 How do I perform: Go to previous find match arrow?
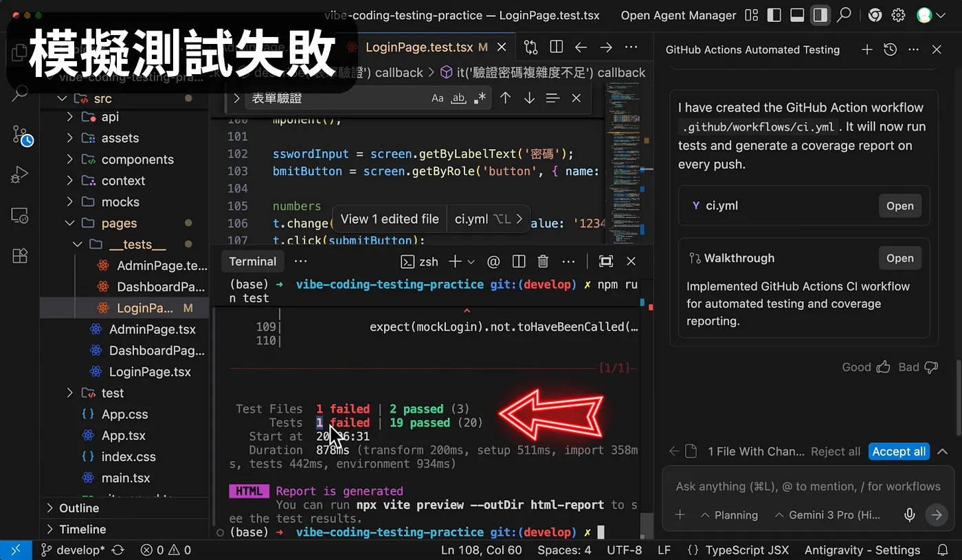pos(505,98)
